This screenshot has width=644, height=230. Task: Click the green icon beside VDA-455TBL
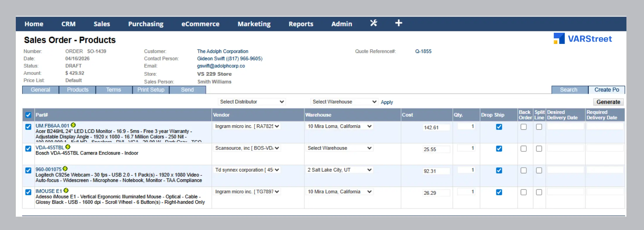tap(68, 147)
